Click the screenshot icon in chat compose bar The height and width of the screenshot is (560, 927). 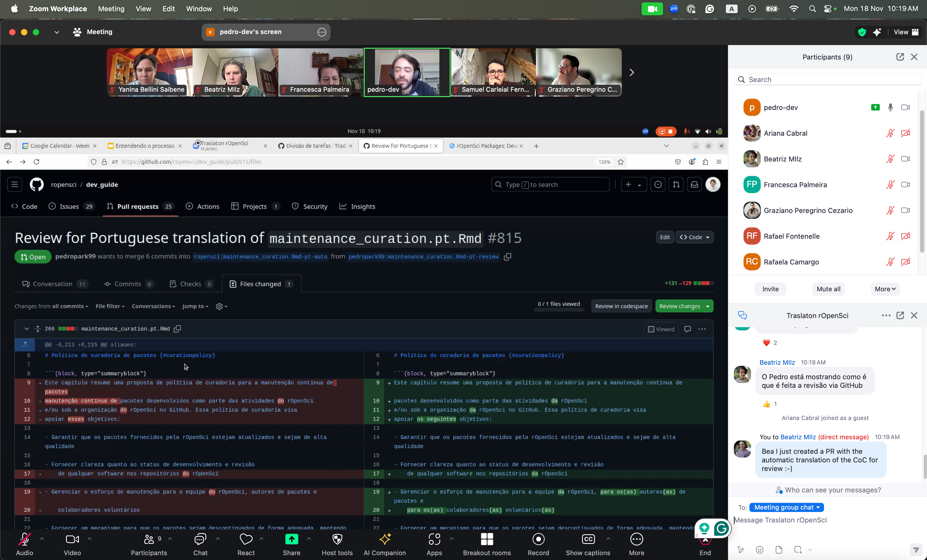coord(798,550)
